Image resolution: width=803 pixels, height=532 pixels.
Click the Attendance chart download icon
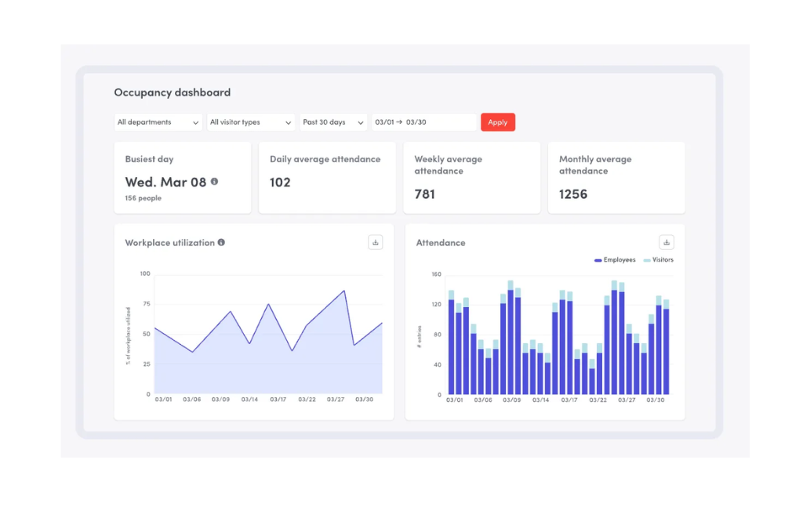point(666,243)
